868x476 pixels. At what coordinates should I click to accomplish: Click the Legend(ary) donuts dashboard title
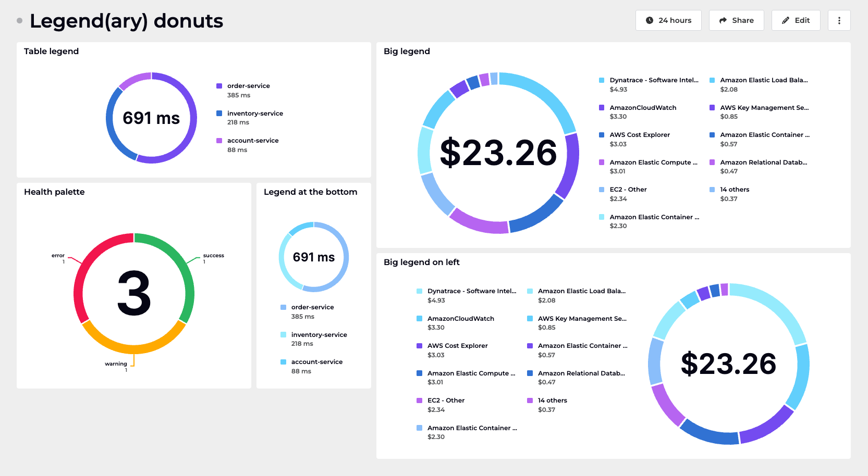[126, 21]
